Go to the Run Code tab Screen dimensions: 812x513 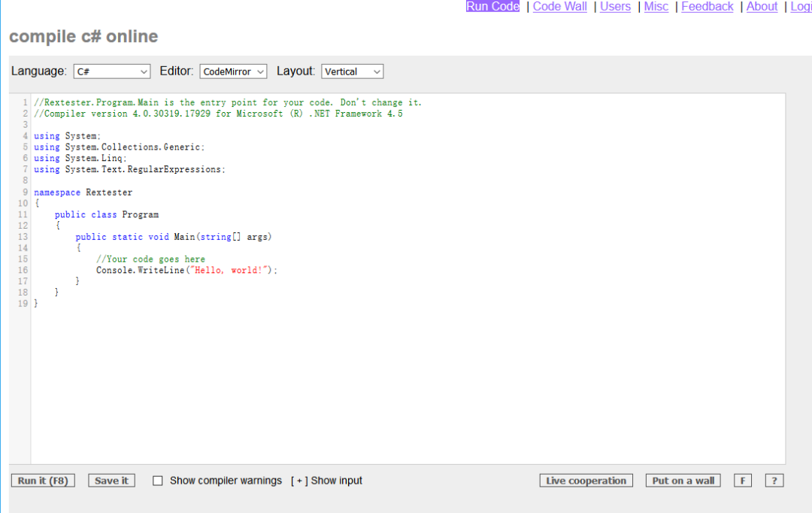tap(492, 7)
